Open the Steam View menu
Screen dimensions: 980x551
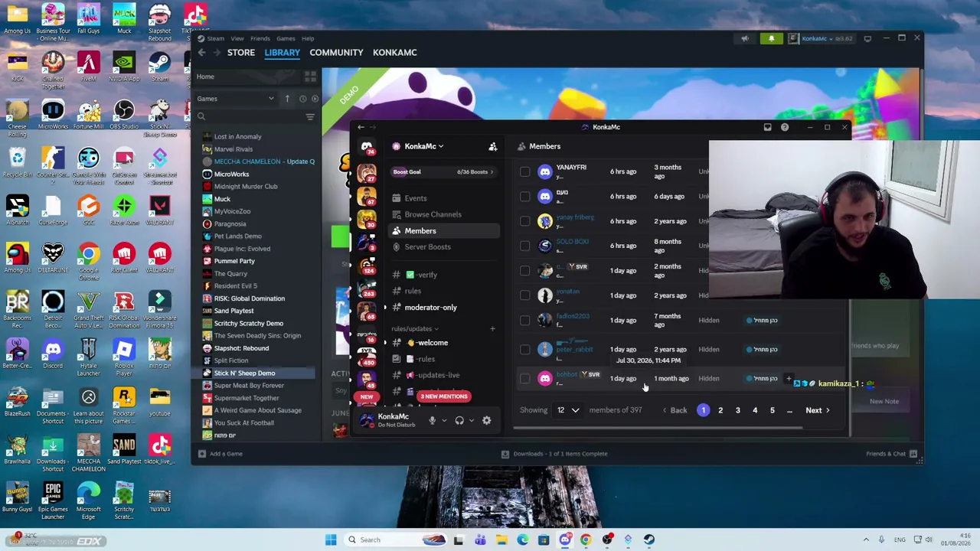coord(237,38)
